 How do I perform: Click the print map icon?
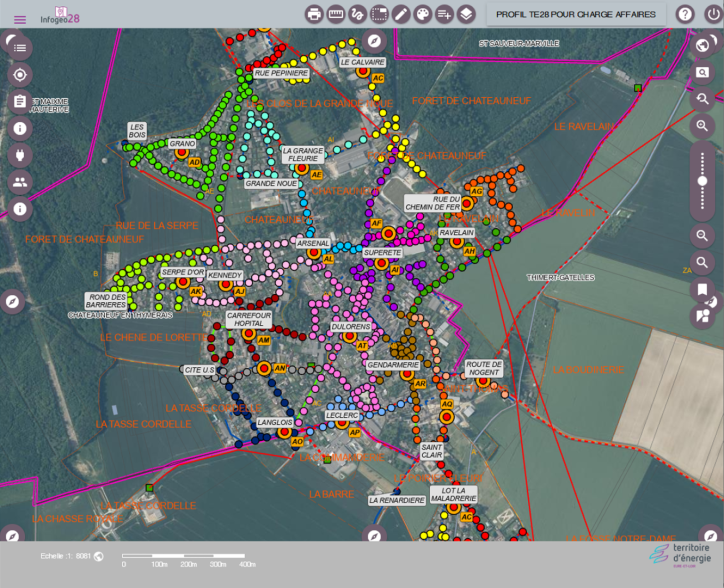point(314,14)
